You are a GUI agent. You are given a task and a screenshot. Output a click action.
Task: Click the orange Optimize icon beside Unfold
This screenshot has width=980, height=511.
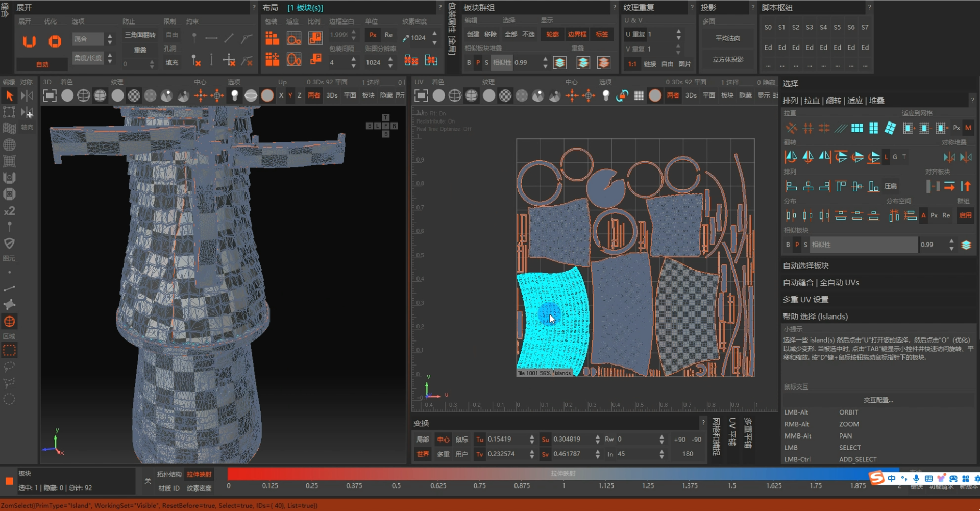pos(55,41)
